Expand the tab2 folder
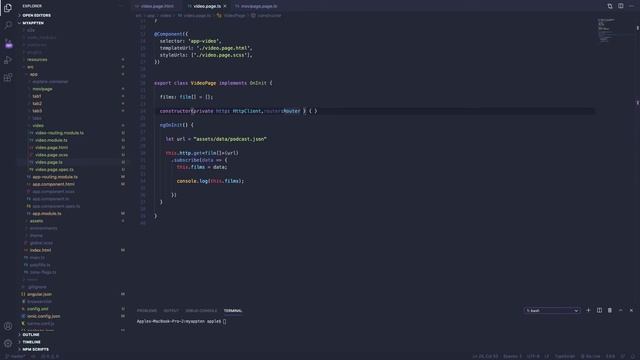The height and width of the screenshot is (360, 640). click(37, 104)
